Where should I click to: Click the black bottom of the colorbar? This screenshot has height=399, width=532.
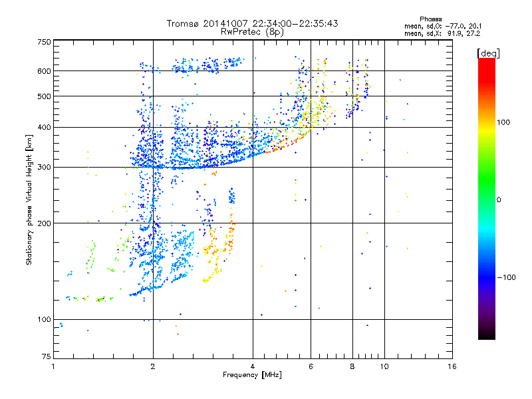coord(487,334)
